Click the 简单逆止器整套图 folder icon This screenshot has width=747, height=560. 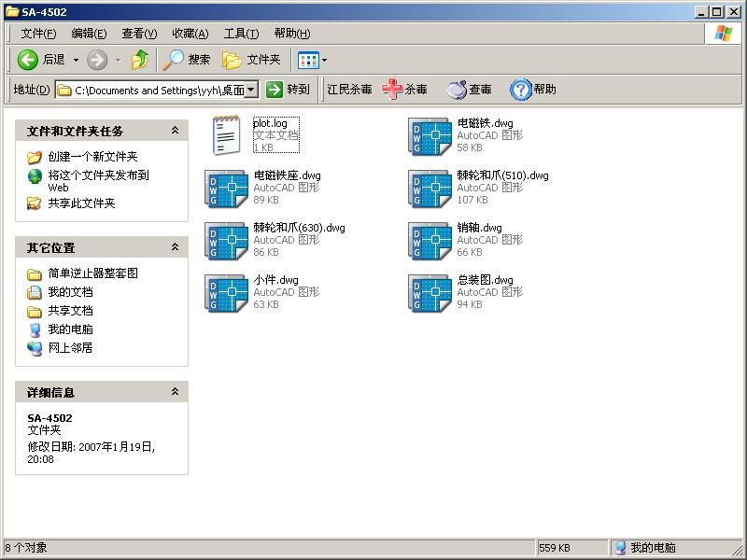point(35,273)
